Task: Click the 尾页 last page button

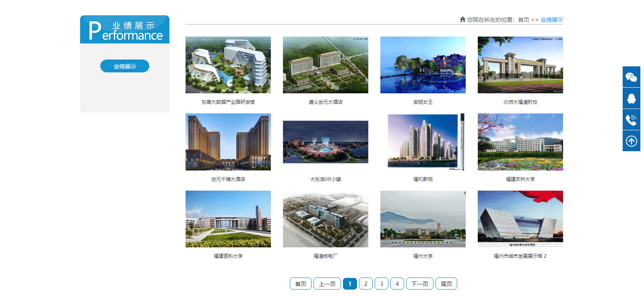Action: point(446,284)
